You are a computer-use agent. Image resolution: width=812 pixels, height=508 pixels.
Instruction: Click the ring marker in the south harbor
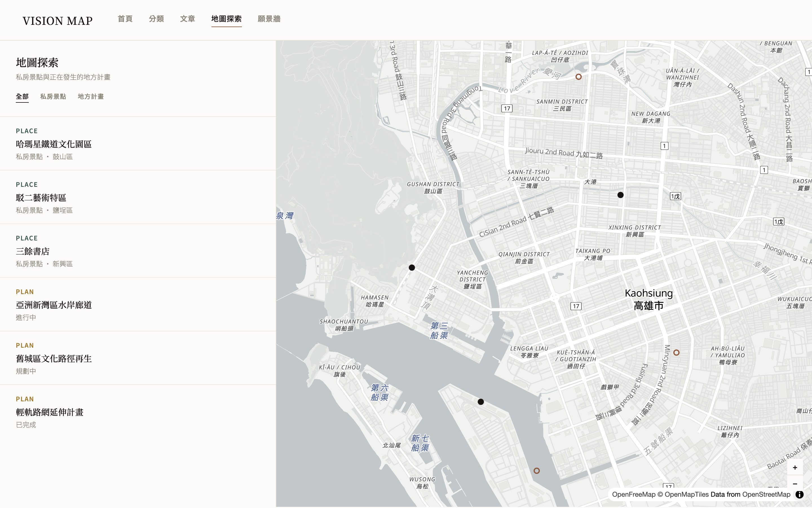tap(537, 471)
